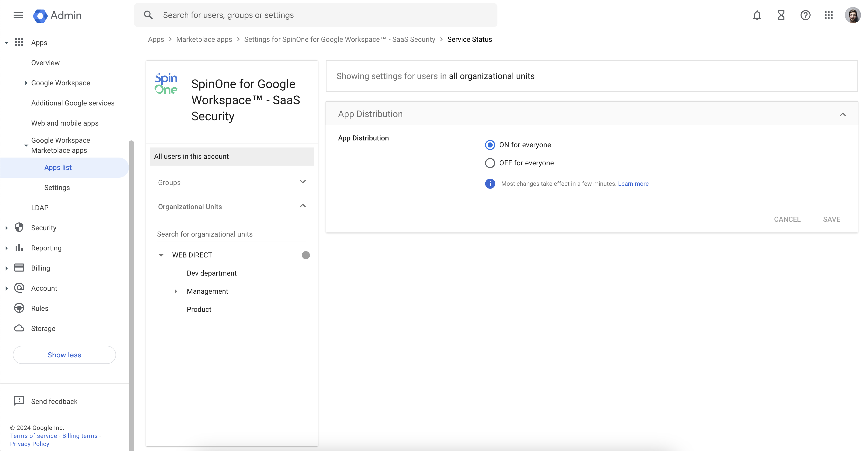This screenshot has width=868, height=451.
Task: Open Terms of service link
Action: 34,436
